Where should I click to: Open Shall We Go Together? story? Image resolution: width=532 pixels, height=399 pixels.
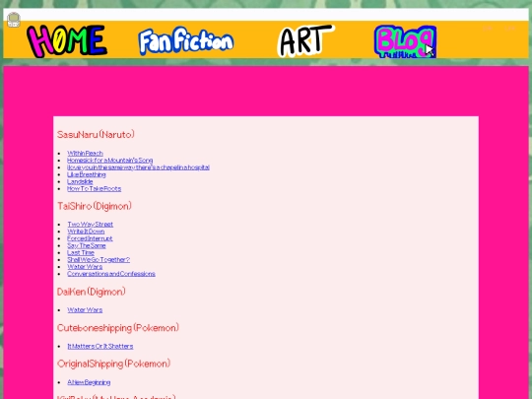coord(99,259)
